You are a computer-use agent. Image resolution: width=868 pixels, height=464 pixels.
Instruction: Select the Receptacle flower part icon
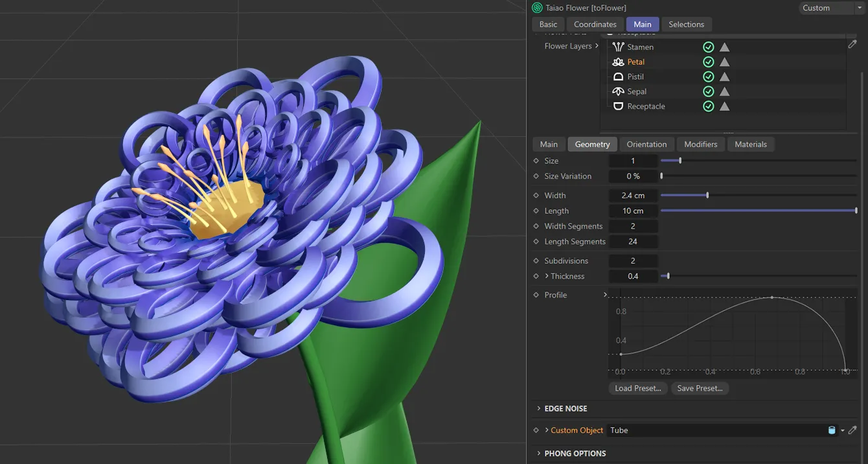point(617,106)
